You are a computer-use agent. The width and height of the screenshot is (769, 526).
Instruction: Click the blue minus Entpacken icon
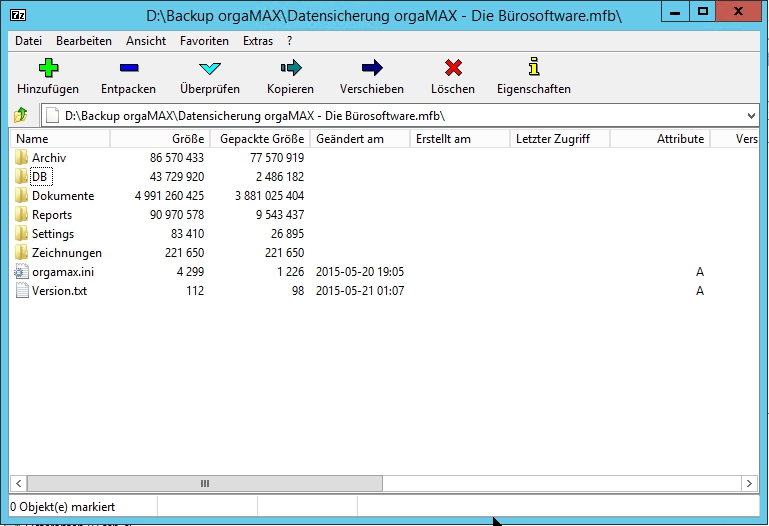pyautogui.click(x=128, y=68)
